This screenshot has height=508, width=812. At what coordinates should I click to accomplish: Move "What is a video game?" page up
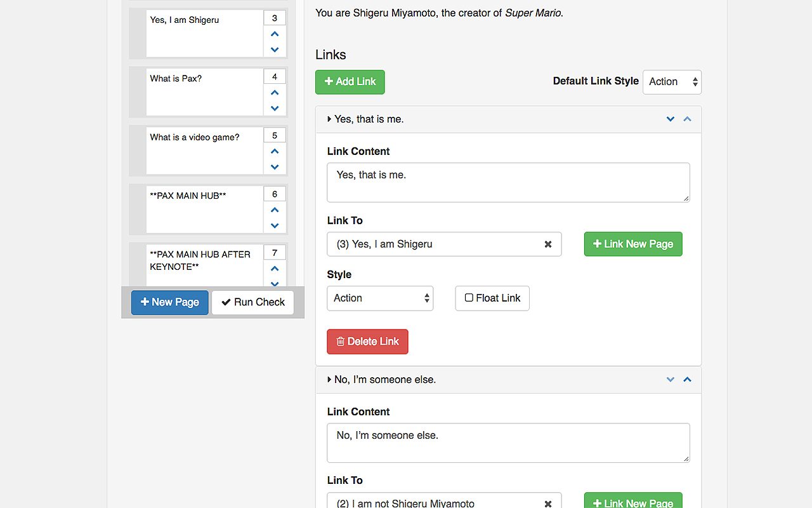pos(275,151)
